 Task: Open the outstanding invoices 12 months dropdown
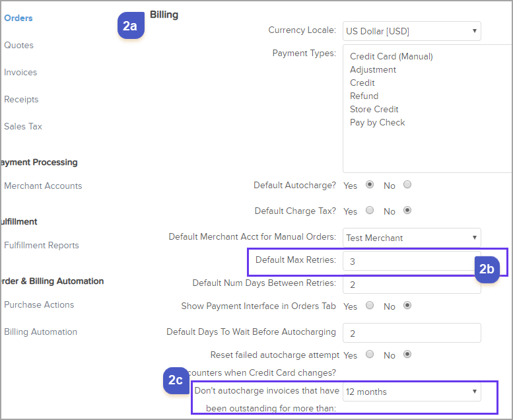[x=412, y=392]
